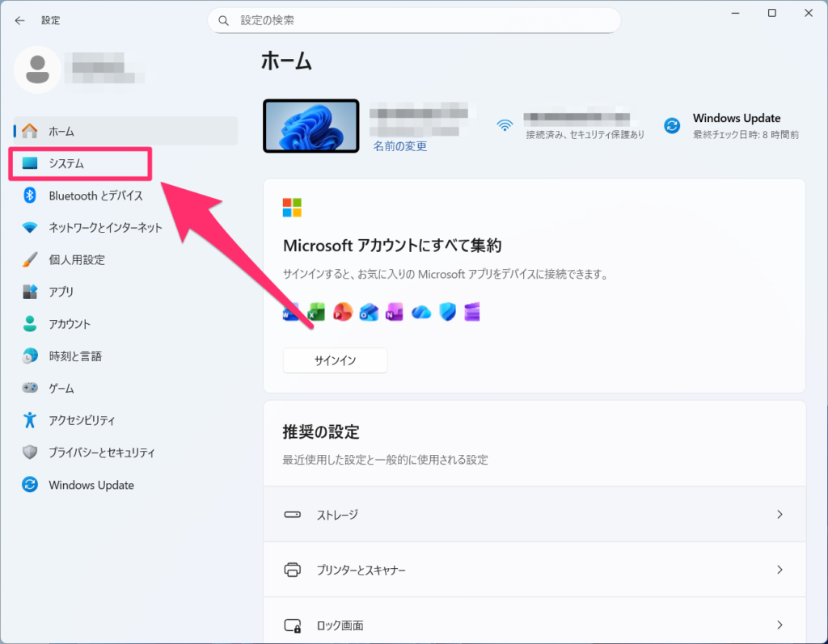The height and width of the screenshot is (644, 828).
Task: Open Windows Update in the sidebar list
Action: tap(91, 485)
